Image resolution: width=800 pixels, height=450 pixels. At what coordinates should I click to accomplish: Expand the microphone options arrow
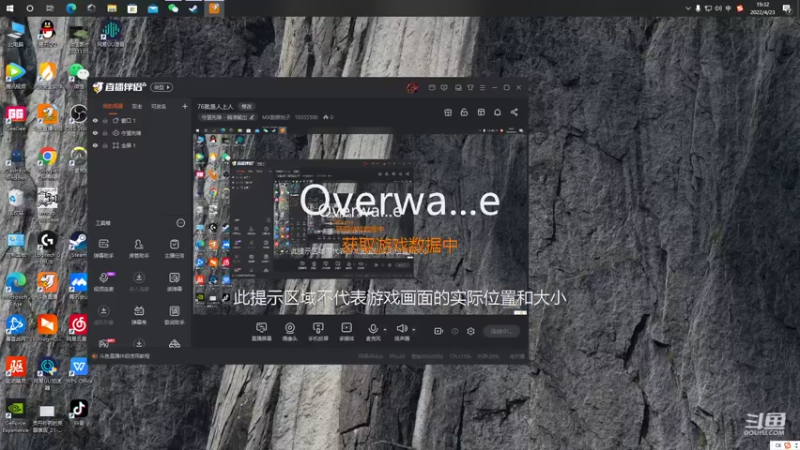(x=385, y=330)
